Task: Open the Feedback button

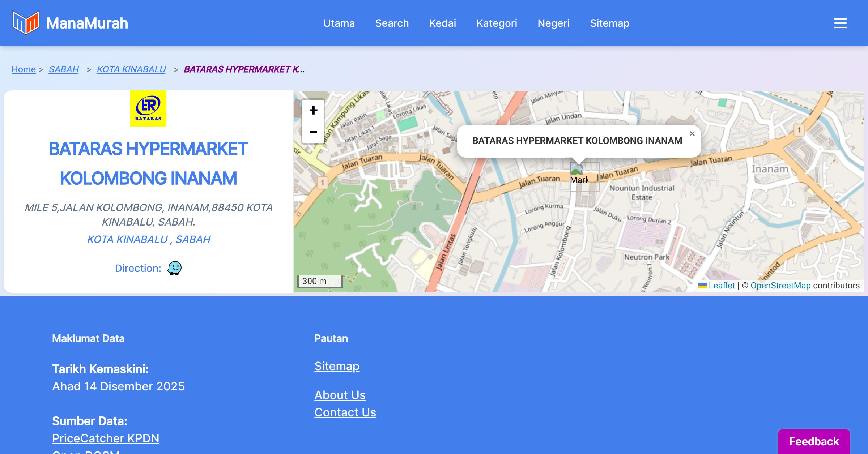Action: pos(814,441)
